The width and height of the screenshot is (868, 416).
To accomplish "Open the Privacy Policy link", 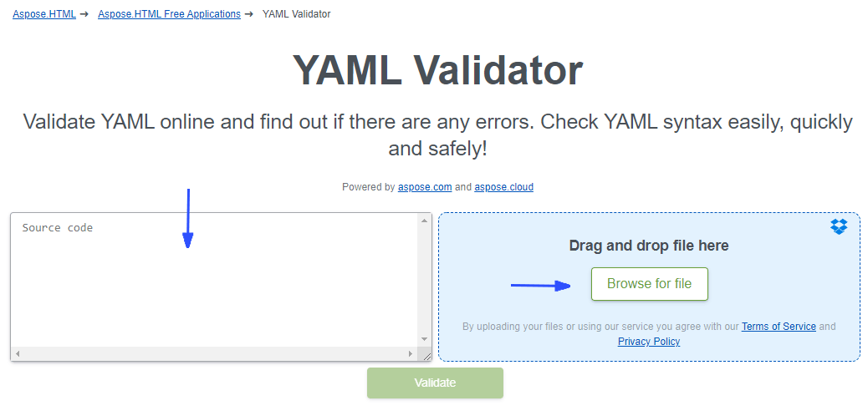I will [649, 342].
